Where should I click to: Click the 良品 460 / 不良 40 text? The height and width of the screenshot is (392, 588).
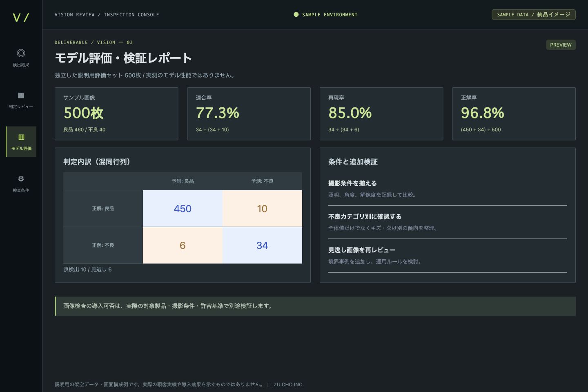[84, 129]
